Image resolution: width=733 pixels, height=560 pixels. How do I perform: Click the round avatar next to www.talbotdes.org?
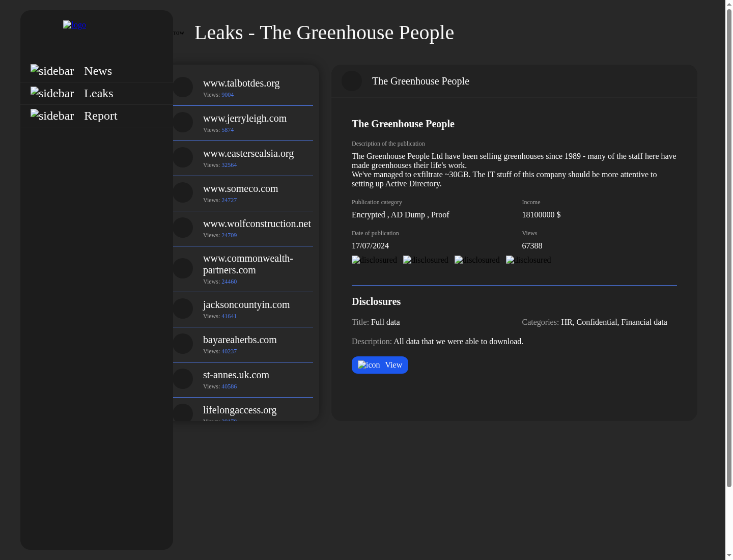tap(183, 87)
